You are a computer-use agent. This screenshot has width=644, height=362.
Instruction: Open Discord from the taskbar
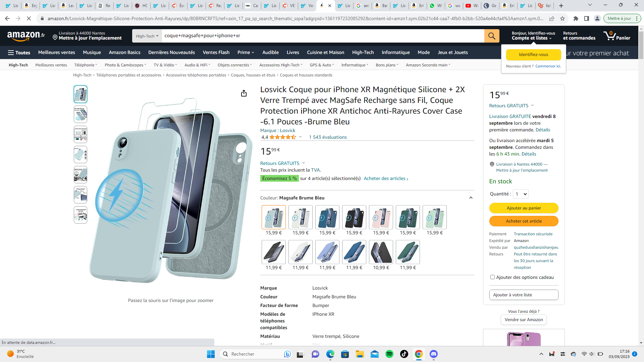point(434,354)
